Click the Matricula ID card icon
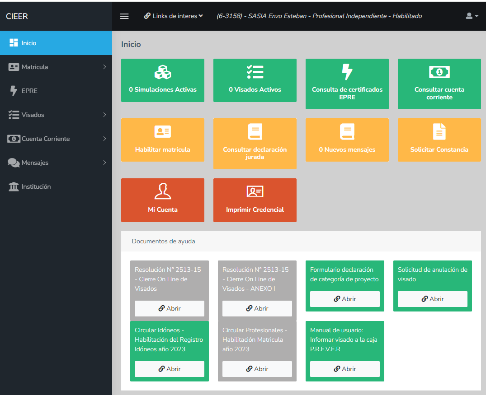This screenshot has width=486, height=395. [x=14, y=67]
